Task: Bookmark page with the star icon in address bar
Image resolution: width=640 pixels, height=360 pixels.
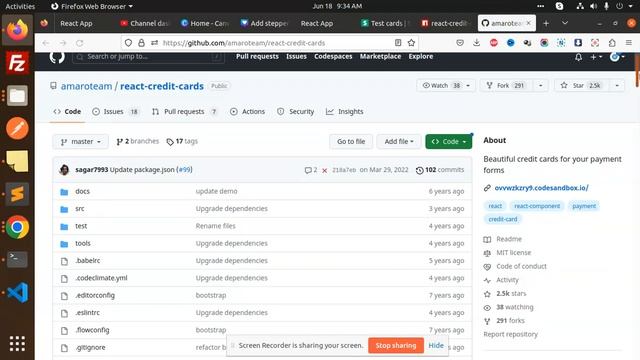Action: tap(411, 43)
